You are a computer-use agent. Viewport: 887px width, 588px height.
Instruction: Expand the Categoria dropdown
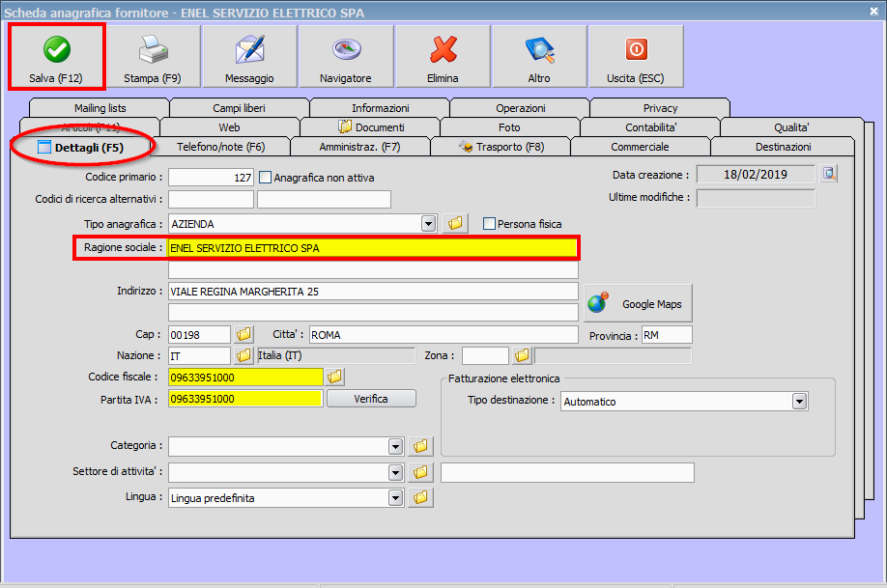396,447
